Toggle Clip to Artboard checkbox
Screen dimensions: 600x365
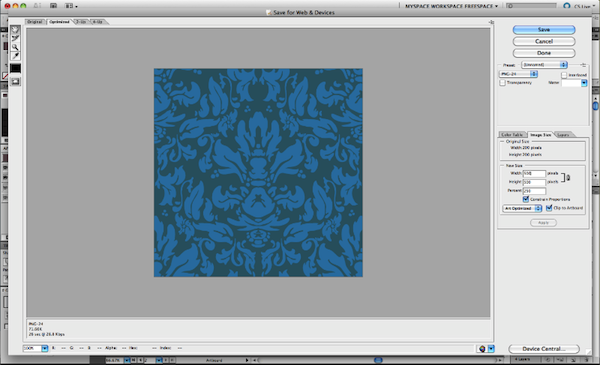[x=549, y=208]
